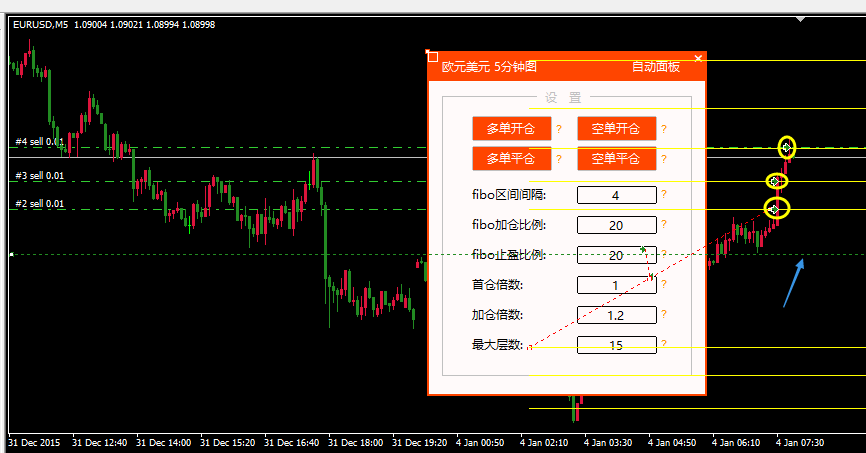
Task: Close the 自动面板 panel with X
Action: tap(698, 59)
